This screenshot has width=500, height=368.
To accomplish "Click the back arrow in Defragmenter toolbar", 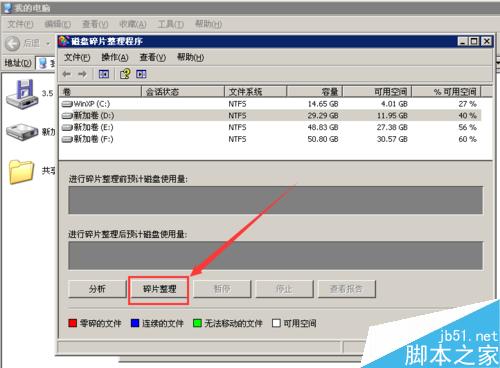I will tap(67, 74).
